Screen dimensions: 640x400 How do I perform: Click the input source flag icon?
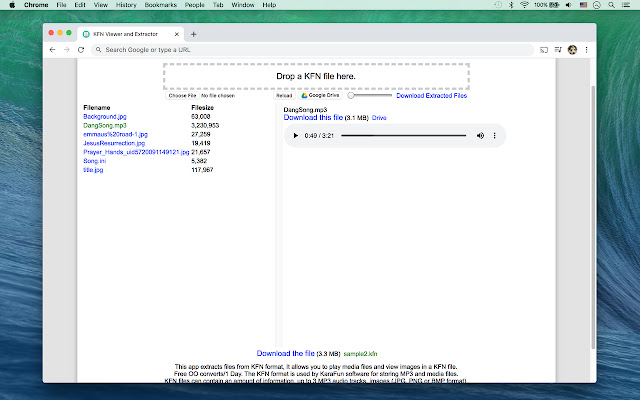tap(583, 5)
